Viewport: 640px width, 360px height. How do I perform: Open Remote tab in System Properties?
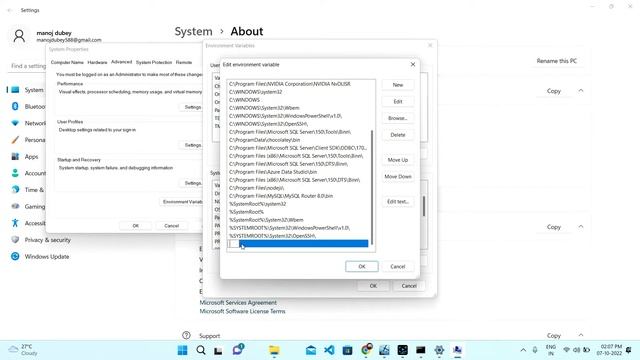[x=184, y=62]
